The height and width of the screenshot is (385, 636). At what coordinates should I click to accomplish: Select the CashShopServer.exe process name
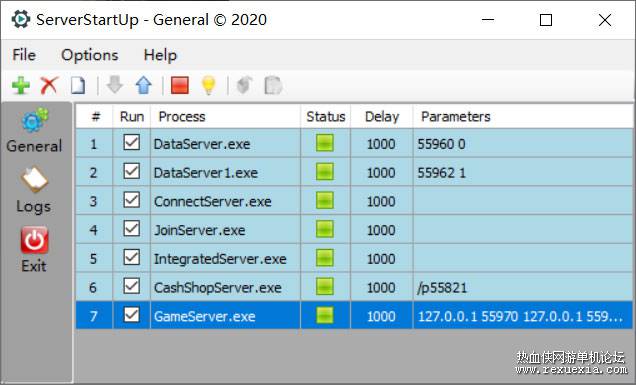218,288
